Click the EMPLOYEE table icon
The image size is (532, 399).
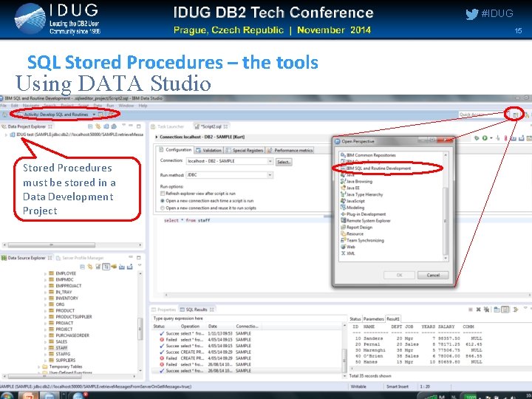coord(51,273)
